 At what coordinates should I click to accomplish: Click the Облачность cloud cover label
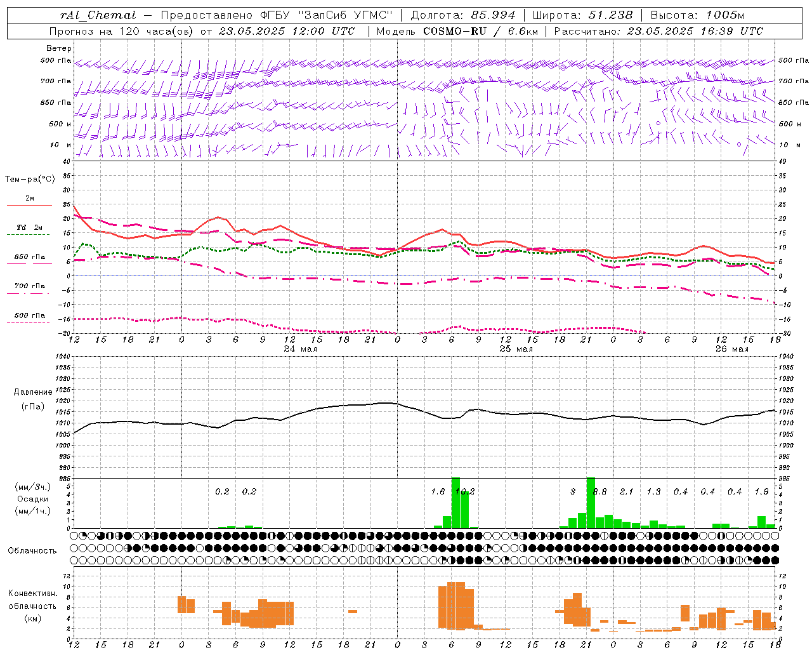coord(32,551)
